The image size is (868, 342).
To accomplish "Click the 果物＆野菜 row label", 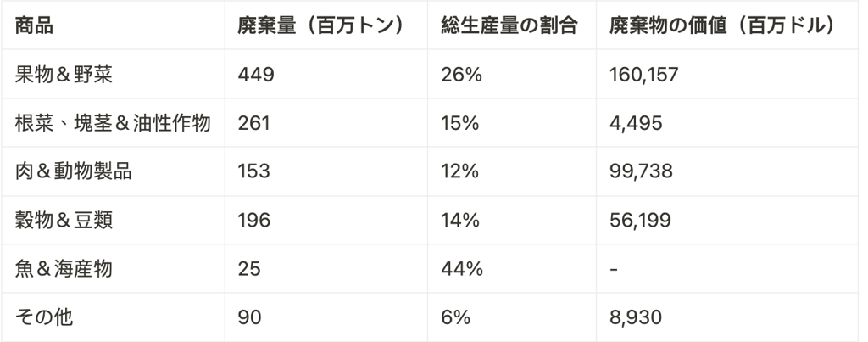I will [x=64, y=75].
